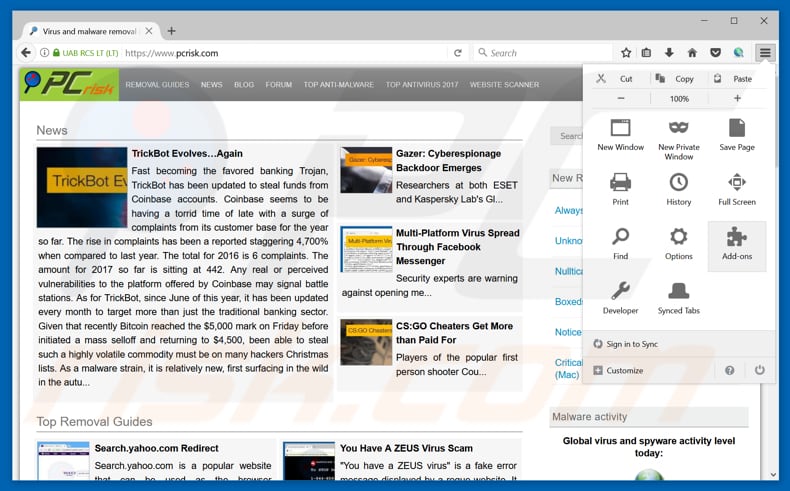Open REMOVAL GUIDES in site navigation
790x491 pixels.
(157, 85)
